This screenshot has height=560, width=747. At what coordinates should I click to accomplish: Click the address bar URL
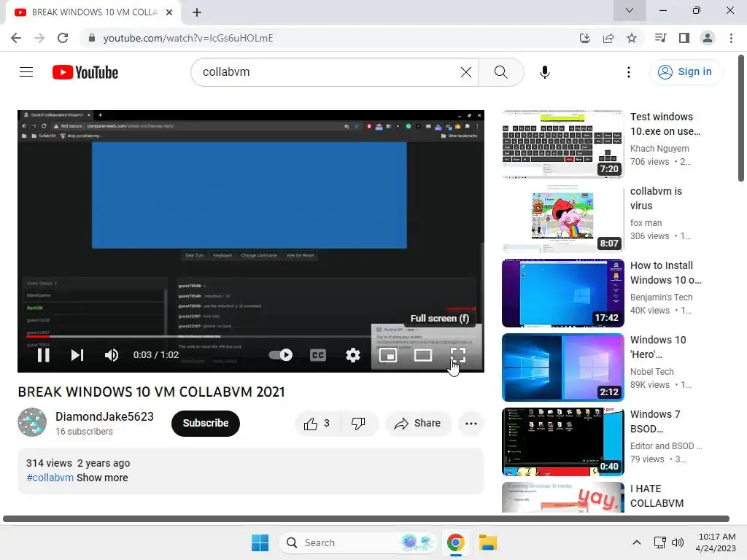pyautogui.click(x=188, y=38)
